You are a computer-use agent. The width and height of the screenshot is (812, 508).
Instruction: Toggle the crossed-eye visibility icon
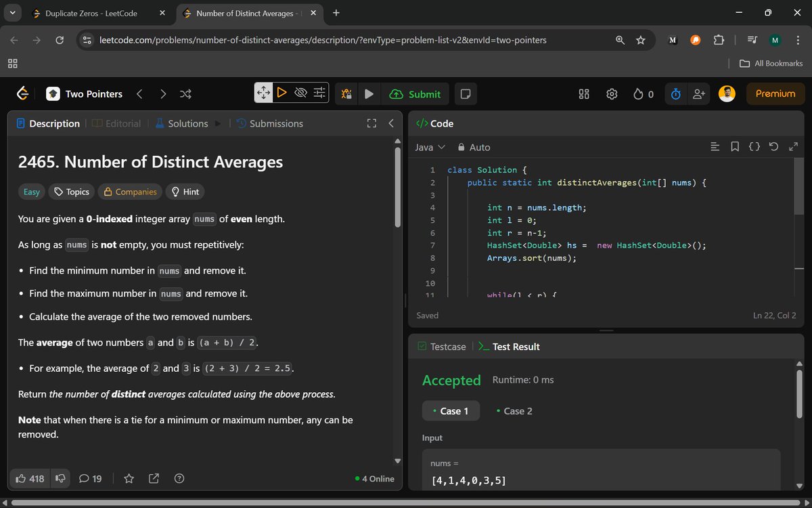(x=301, y=92)
